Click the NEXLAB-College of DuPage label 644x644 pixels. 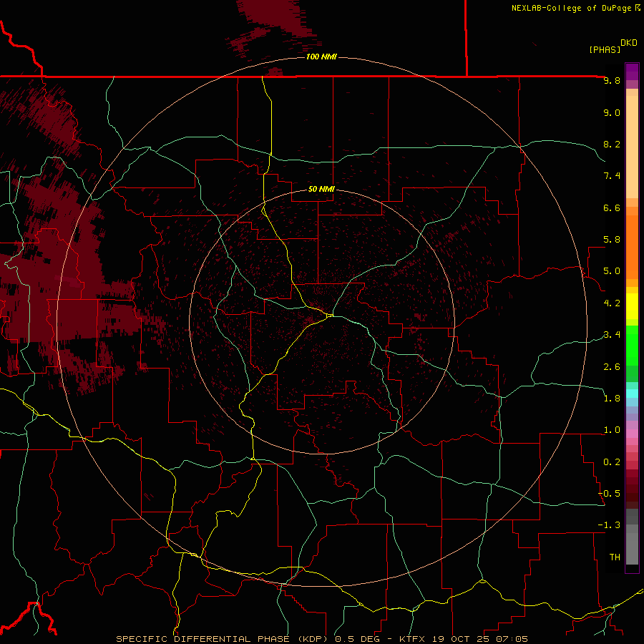coord(571,8)
